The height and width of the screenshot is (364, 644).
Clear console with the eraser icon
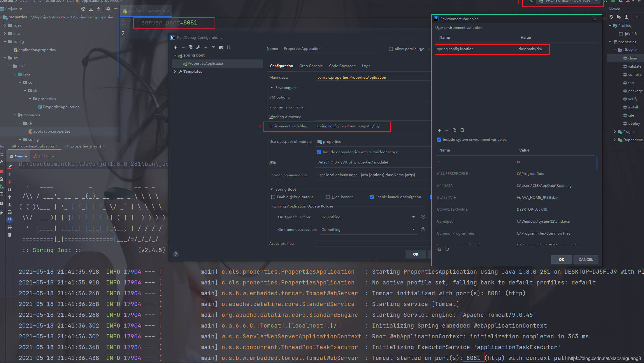click(10, 167)
